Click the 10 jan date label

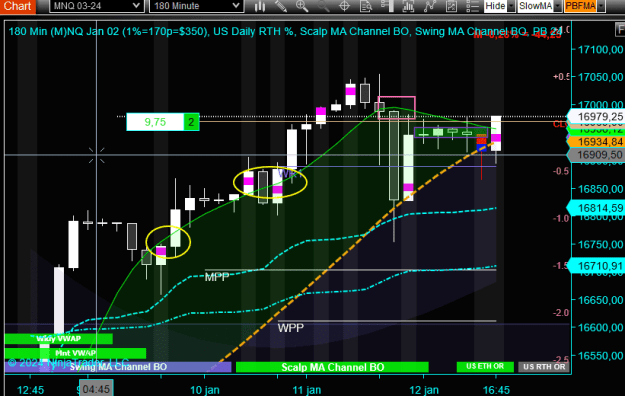point(204,390)
